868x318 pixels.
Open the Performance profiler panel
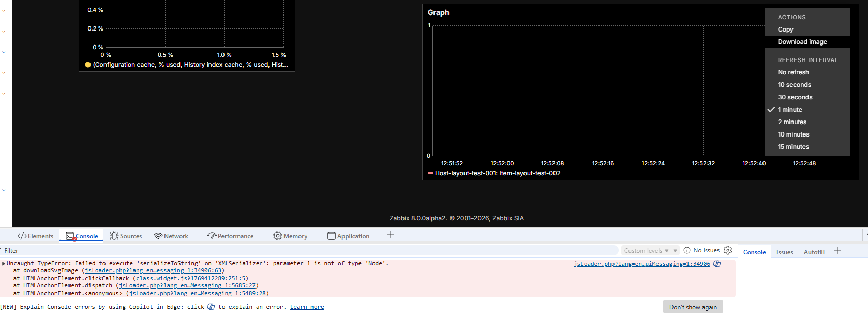point(230,236)
